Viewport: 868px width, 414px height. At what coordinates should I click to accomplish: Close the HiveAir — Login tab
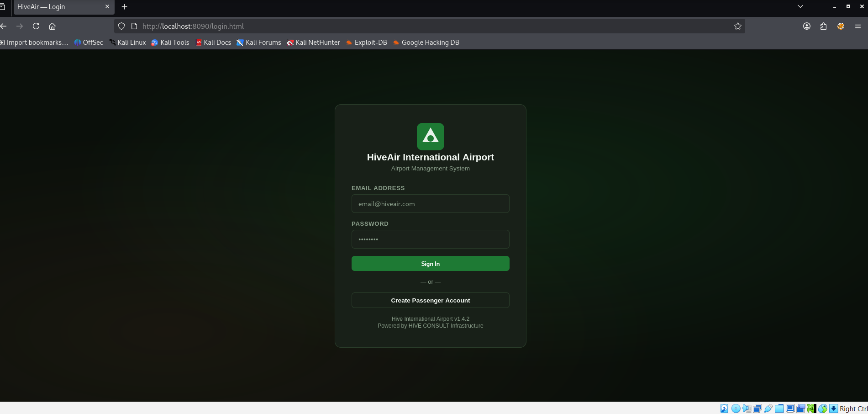107,7
